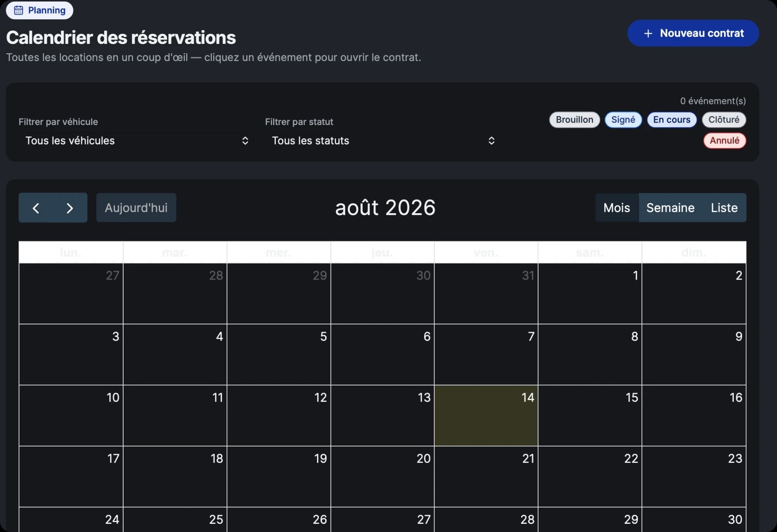Jump to Aujourd'hui
The height and width of the screenshot is (532, 777).
coord(136,208)
